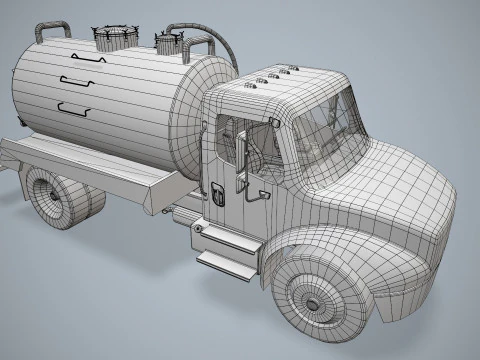This screenshot has width=480, height=360.
Task: Click the cab side door handle
Action: 218,194
